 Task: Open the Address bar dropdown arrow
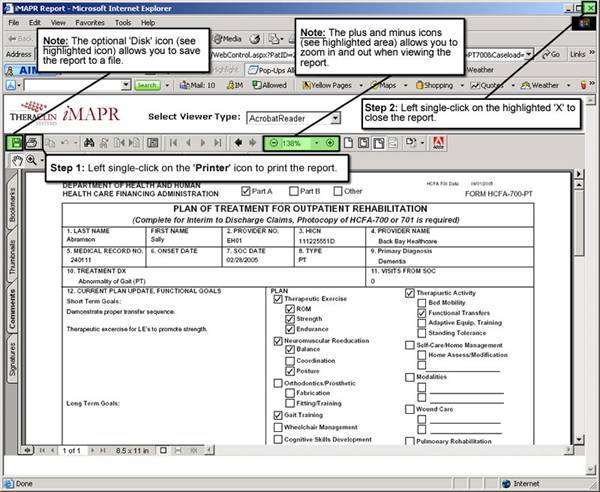click(x=528, y=54)
